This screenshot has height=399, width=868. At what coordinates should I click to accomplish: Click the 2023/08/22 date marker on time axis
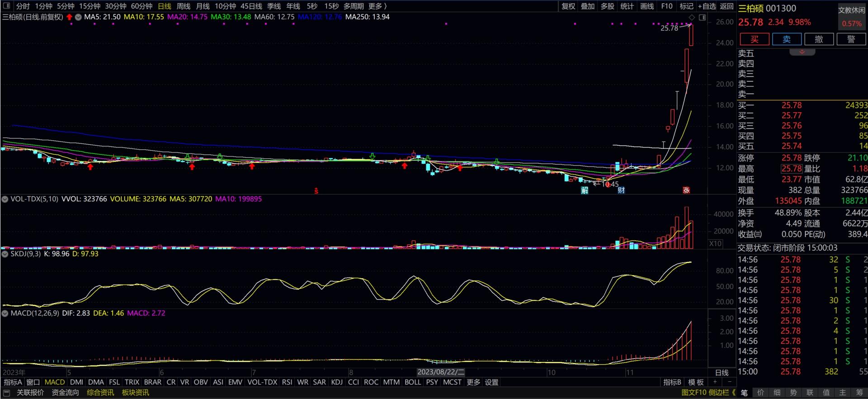tap(441, 372)
